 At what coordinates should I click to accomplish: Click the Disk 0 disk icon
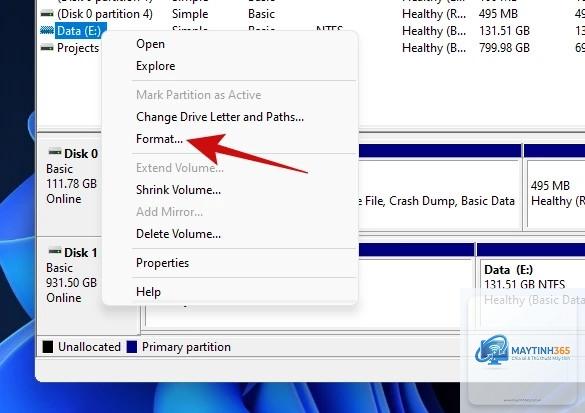pos(55,152)
